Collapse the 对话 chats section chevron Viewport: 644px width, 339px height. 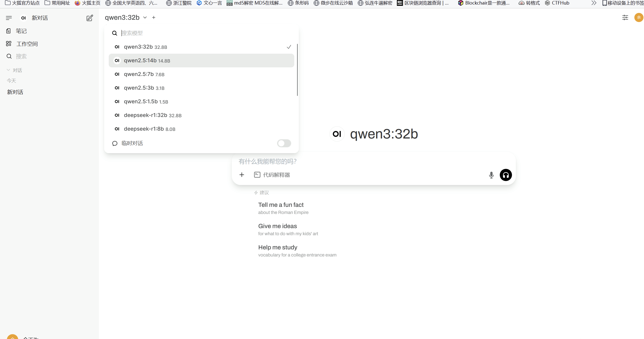[x=8, y=70]
